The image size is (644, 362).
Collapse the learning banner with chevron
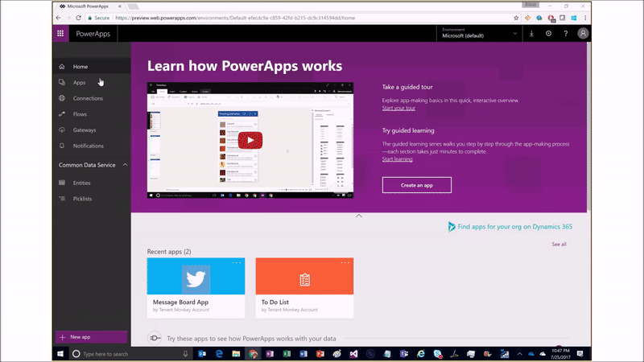pos(359,216)
